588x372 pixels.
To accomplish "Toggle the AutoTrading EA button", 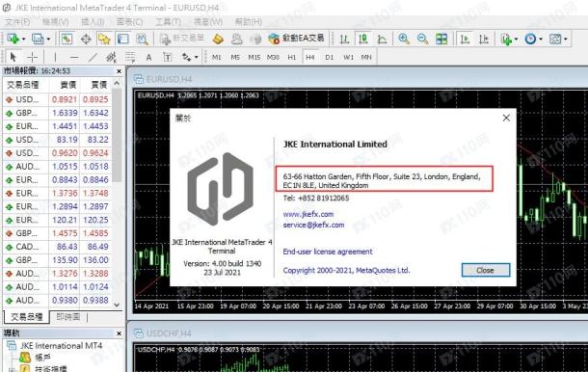I will 296,39.
